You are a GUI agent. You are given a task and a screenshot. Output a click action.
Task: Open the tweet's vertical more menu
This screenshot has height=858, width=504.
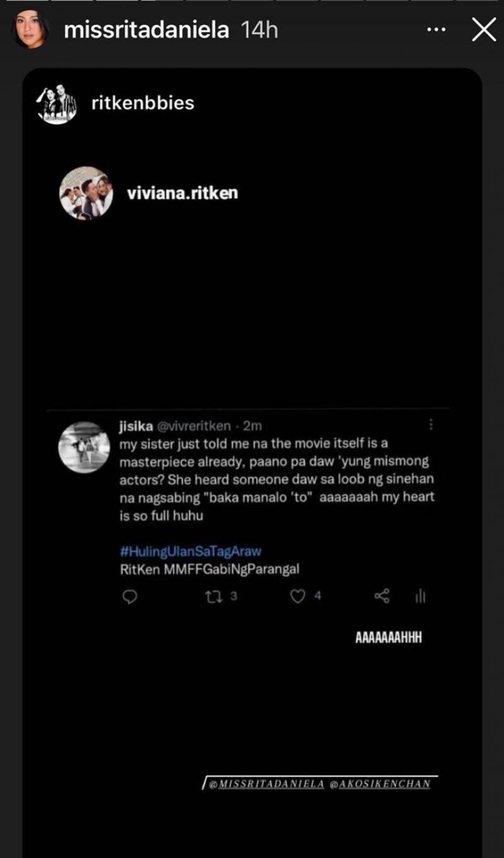[431, 425]
